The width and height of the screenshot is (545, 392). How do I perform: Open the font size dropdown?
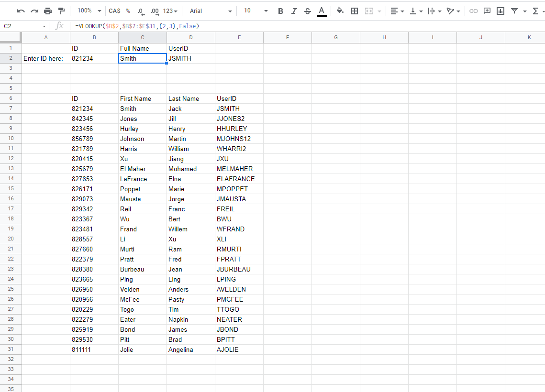[251, 11]
